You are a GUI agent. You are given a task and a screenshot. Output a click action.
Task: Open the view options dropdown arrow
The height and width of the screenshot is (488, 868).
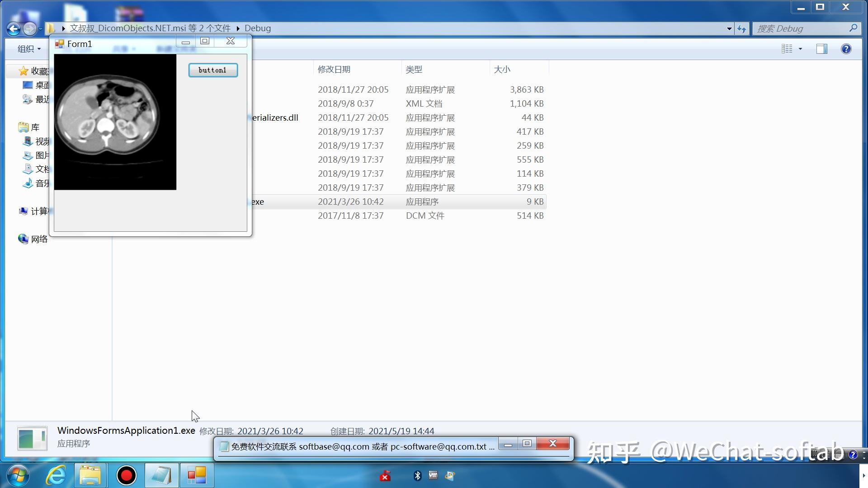[x=800, y=49]
